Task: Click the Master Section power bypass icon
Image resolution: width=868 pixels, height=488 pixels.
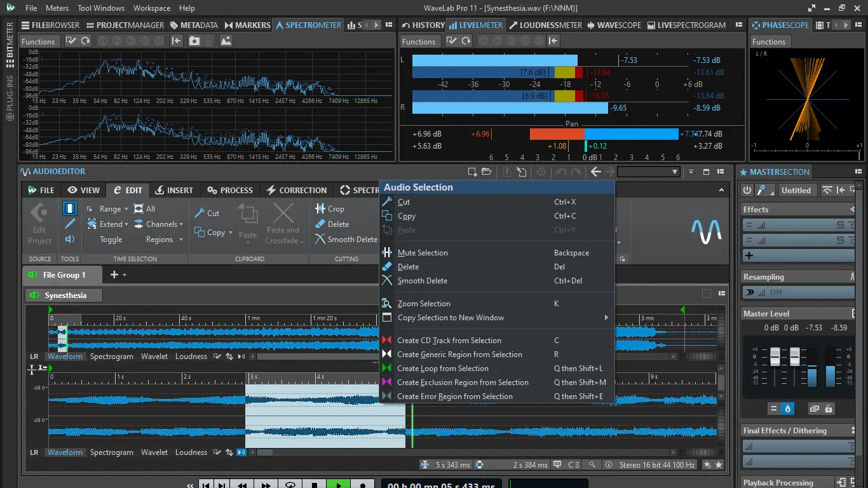Action: [747, 190]
